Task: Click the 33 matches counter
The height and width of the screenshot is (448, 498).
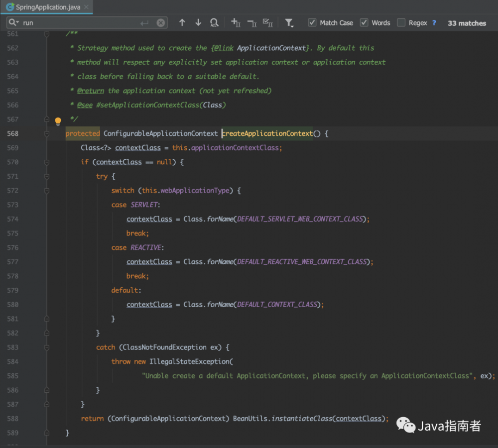Action: tap(467, 22)
